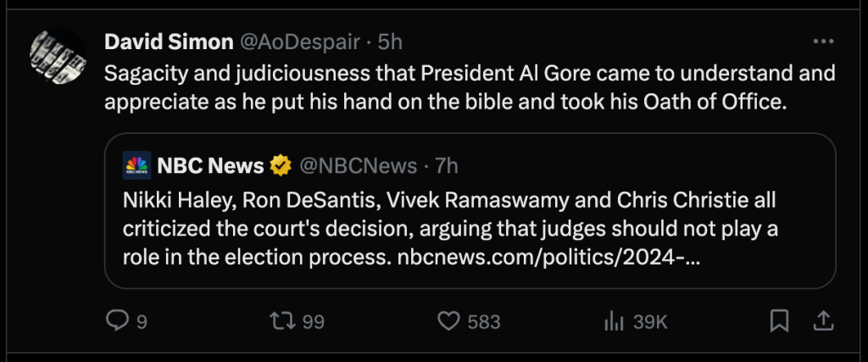The height and width of the screenshot is (362, 868).
Task: Click the quoted tweet's 7h timestamp
Action: (446, 164)
